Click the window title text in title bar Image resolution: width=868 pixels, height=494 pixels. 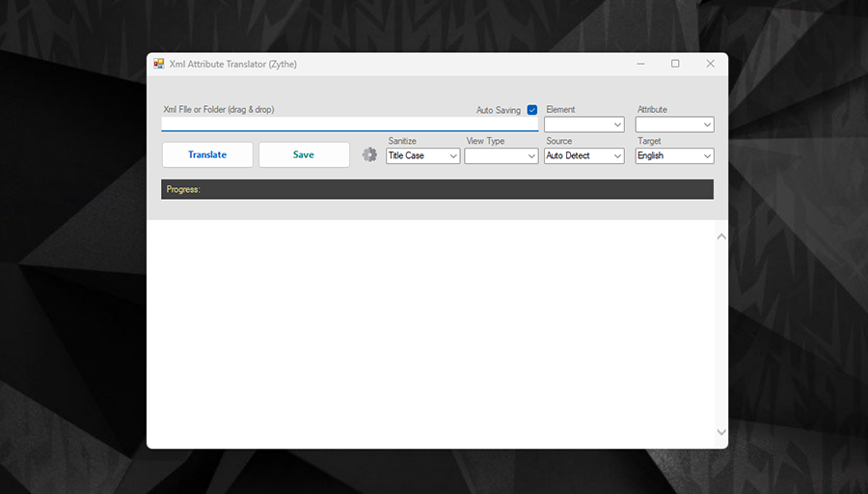tap(234, 64)
